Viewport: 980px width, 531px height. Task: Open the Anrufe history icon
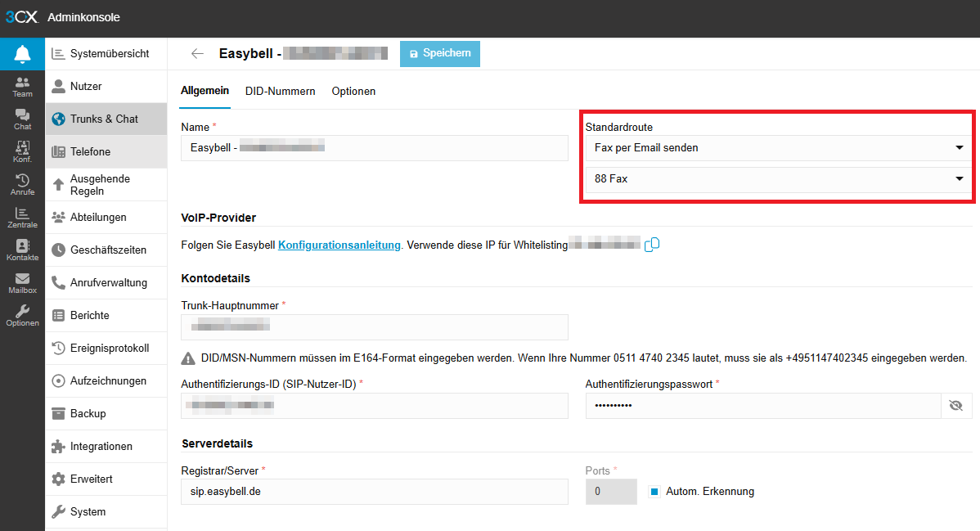22,185
